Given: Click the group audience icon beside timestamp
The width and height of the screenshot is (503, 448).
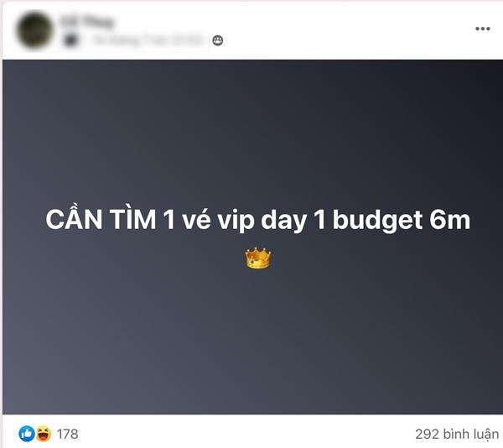Looking at the screenshot, I should pyautogui.click(x=218, y=40).
